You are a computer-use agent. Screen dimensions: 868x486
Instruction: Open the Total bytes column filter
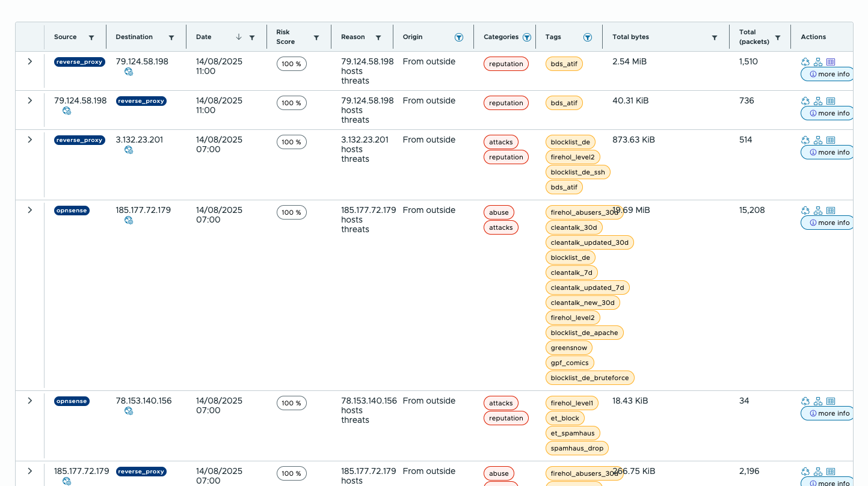(x=715, y=37)
